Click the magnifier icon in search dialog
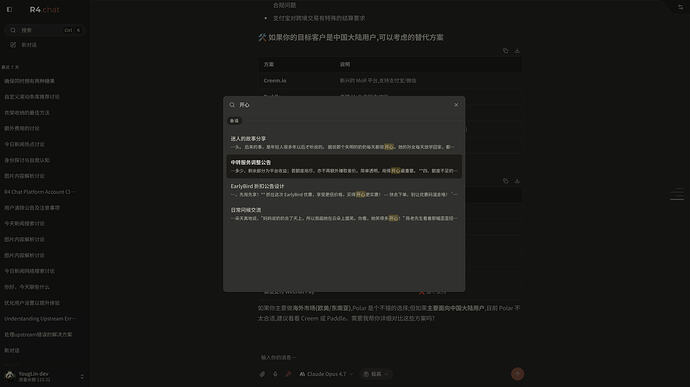Image resolution: width=690 pixels, height=387 pixels. coord(232,105)
